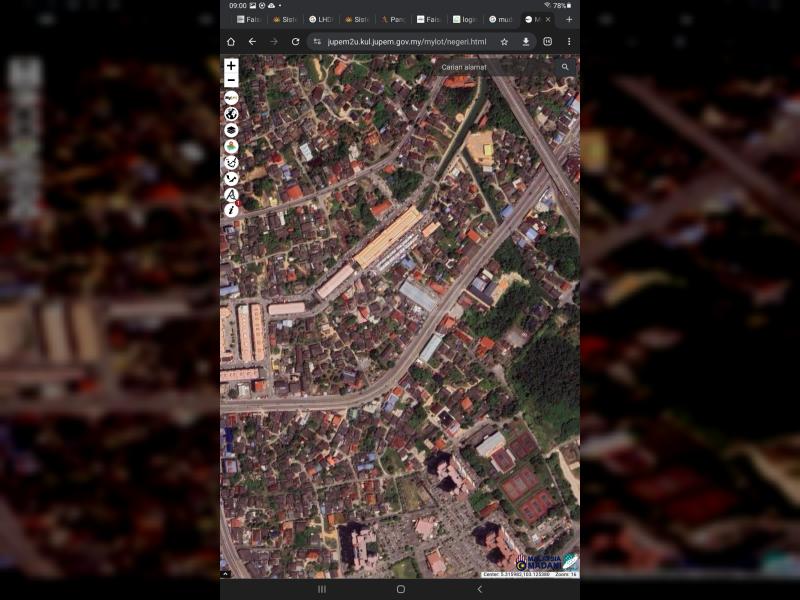Open the tab switcher counter button
Screen dimensions: 800x600
point(547,42)
